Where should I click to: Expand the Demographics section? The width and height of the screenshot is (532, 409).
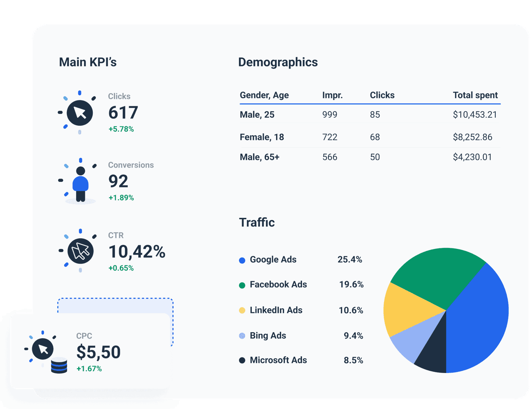pos(278,62)
